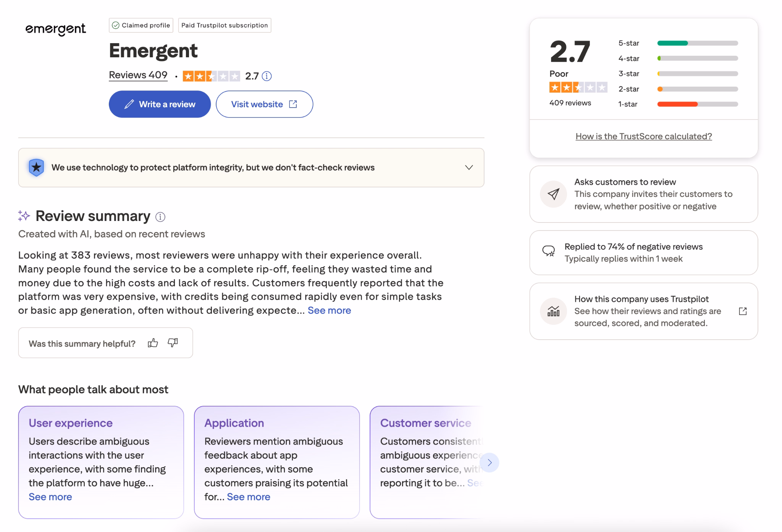
Task: Click the Emergent company logo
Action: coord(55,29)
